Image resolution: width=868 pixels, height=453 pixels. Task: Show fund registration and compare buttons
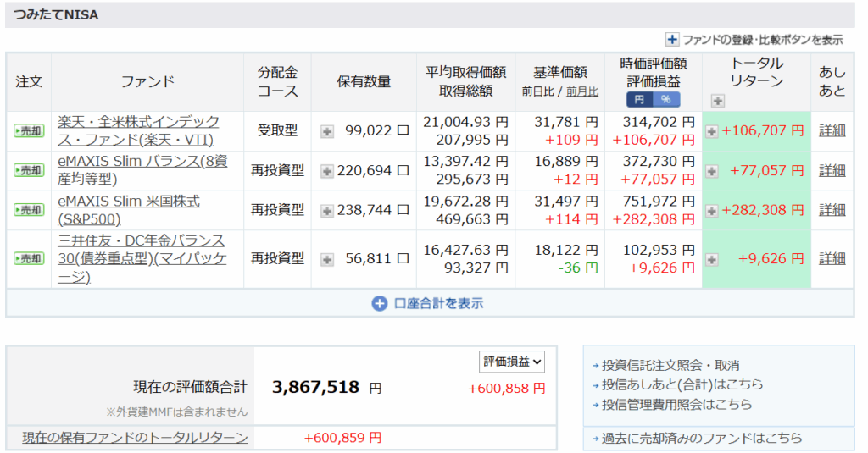coord(754,40)
